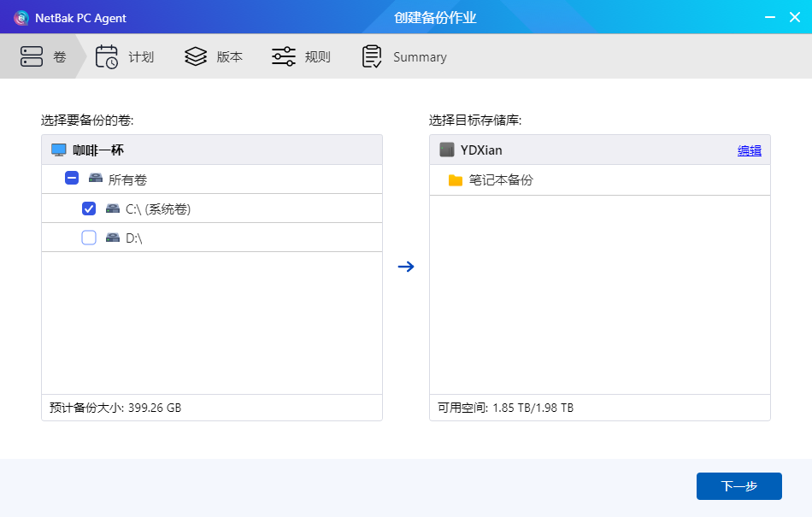Click the NetBak PC Agent logo icon

21,18
